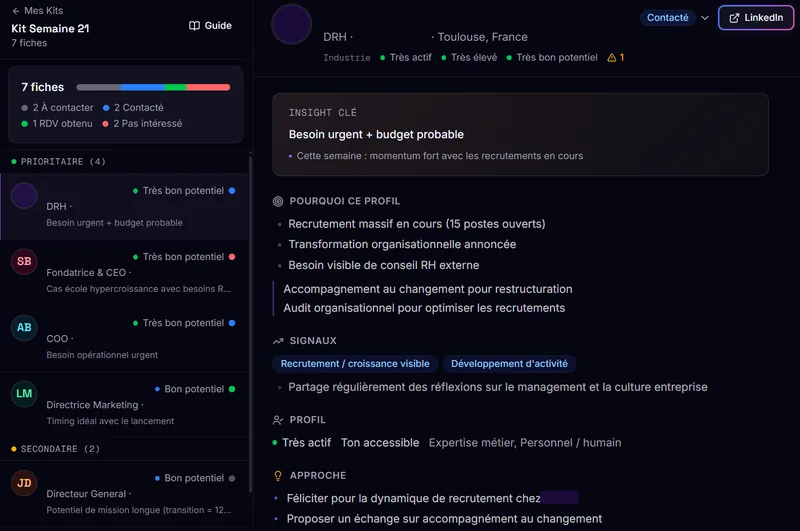Click the warning triangle alert icon
The width and height of the screenshot is (800, 531).
click(611, 58)
